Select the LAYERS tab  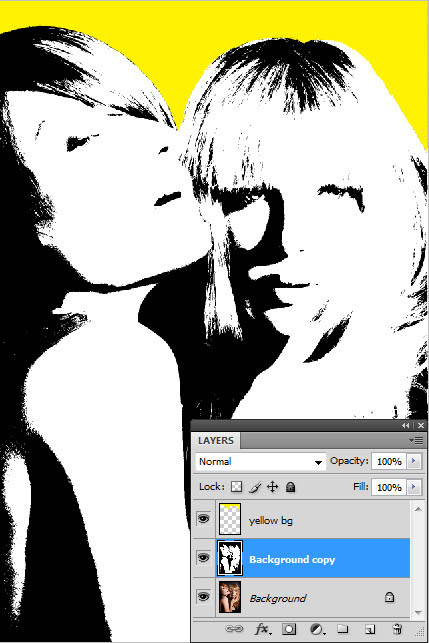click(216, 440)
